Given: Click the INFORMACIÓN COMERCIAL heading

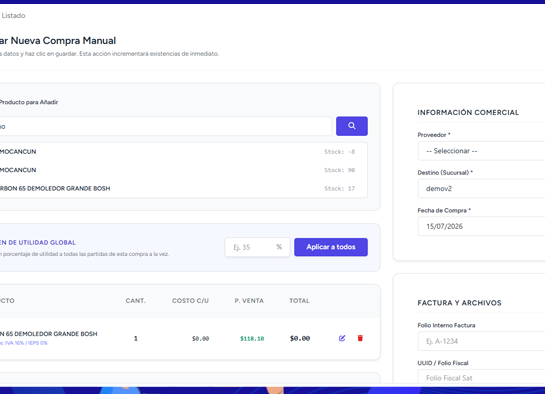Looking at the screenshot, I should click(x=468, y=113).
